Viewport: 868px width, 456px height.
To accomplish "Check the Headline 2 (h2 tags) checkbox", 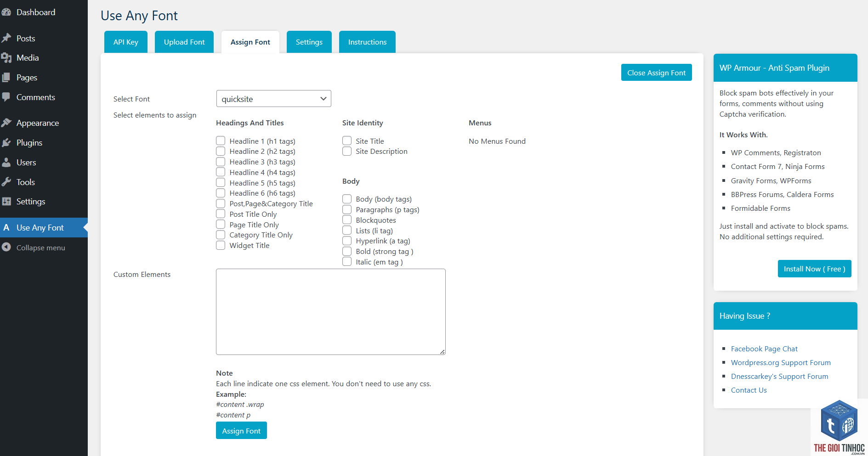I will tap(221, 151).
